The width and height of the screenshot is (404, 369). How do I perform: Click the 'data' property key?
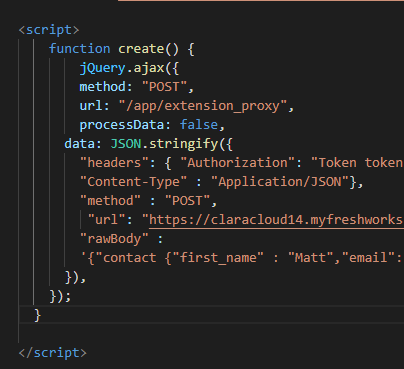pos(79,144)
